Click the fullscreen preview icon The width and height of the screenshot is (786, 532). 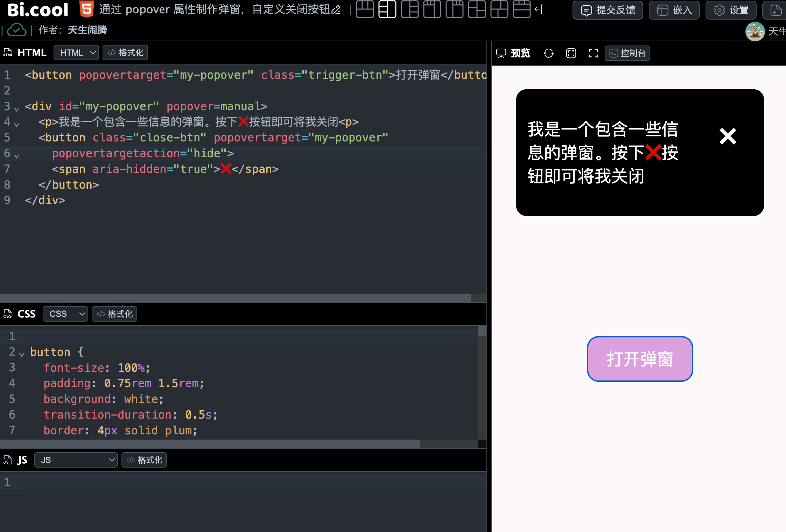(x=593, y=53)
